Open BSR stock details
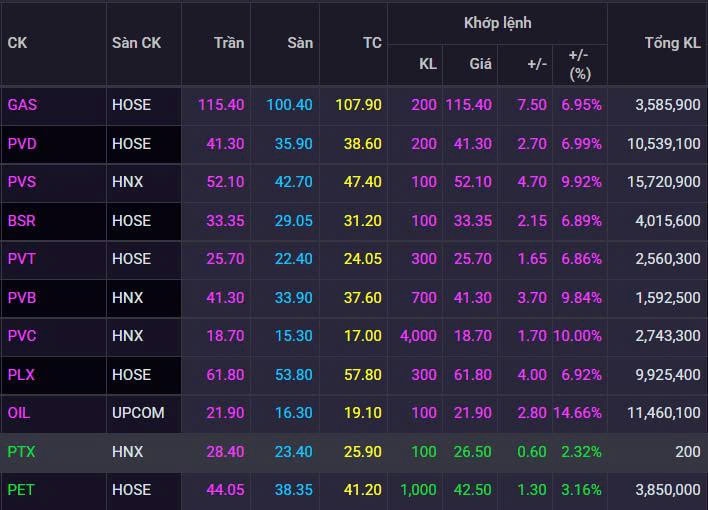The height and width of the screenshot is (510, 708). pyautogui.click(x=22, y=221)
